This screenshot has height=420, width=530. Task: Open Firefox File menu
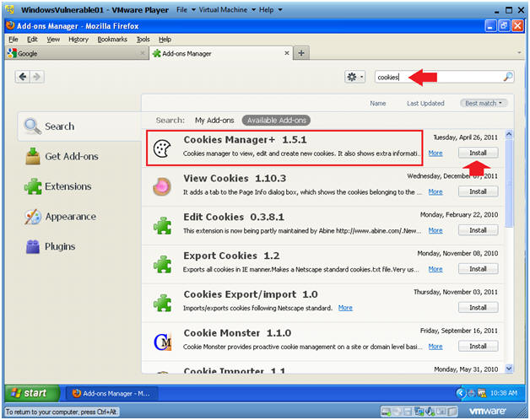point(14,40)
